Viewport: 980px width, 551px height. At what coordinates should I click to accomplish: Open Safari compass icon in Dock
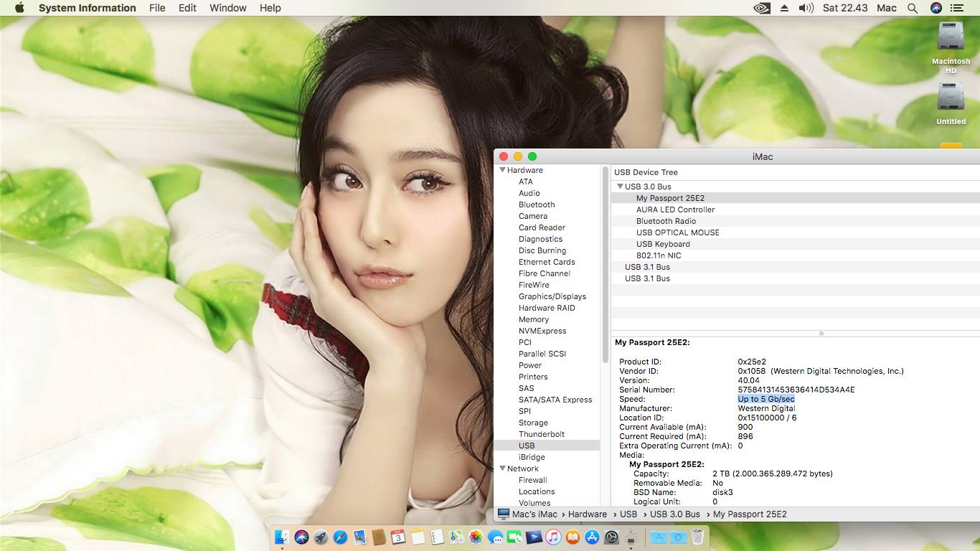[x=340, y=537]
